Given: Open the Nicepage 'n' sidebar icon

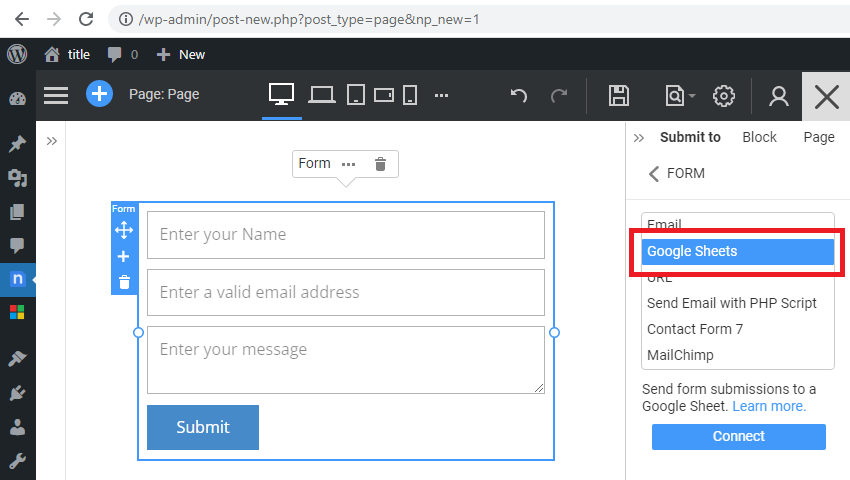Looking at the screenshot, I should pyautogui.click(x=17, y=279).
